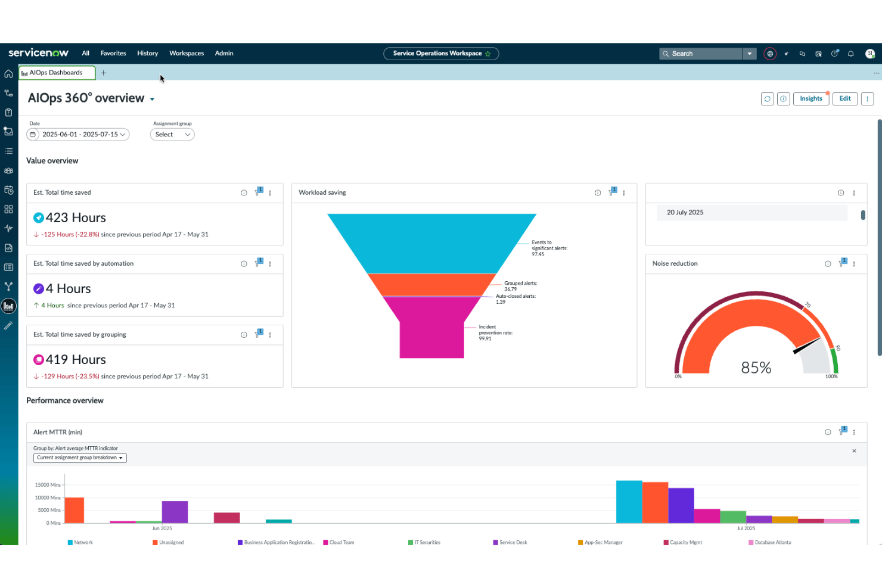Open the user avatar menu
882x588 pixels.
870,54
